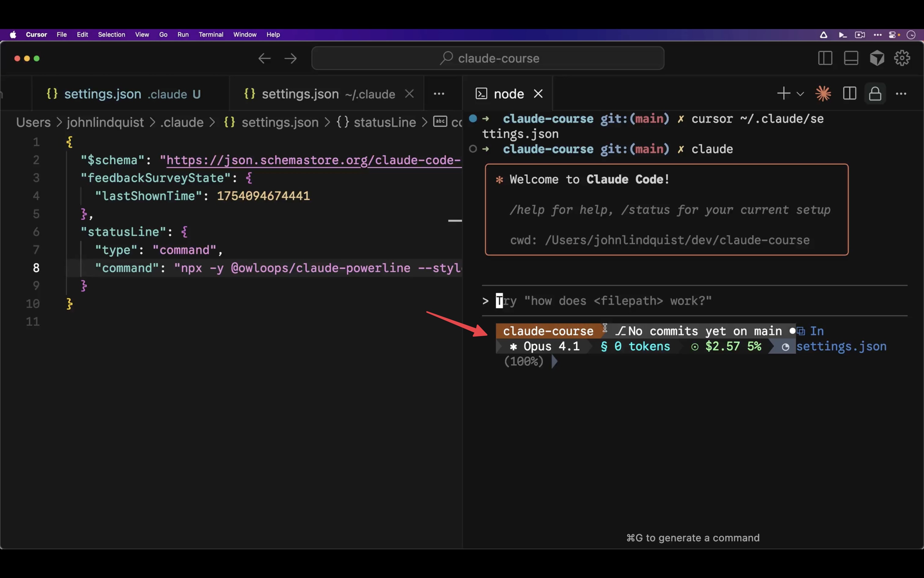
Task: Toggle the terminal lock icon
Action: (x=875, y=94)
